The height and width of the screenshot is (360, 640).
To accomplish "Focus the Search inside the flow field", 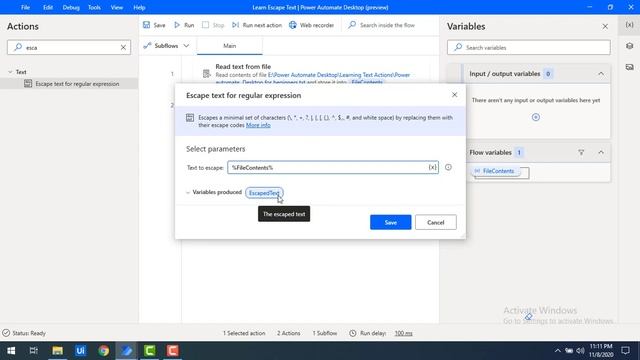I will pos(387,25).
